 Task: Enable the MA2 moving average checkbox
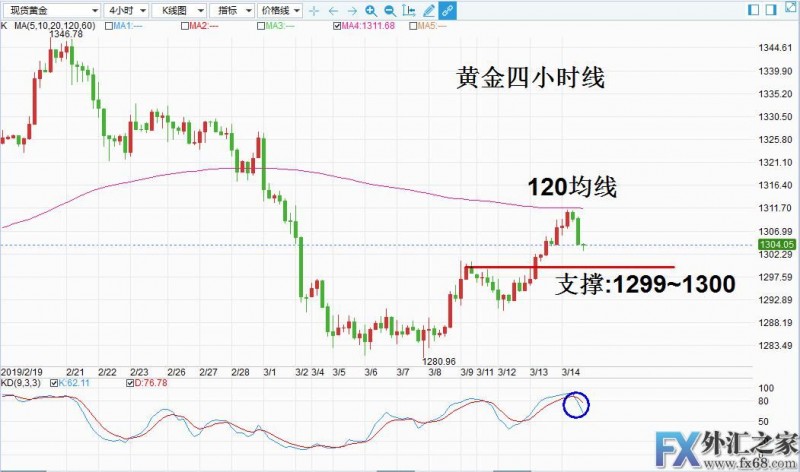(185, 26)
